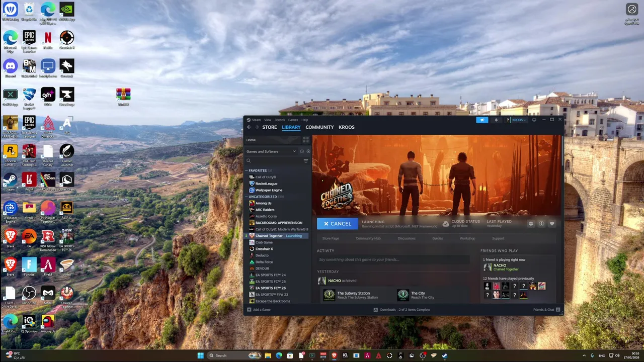The image size is (644, 362).
Task: Click the activity comment input box
Action: 392,259
